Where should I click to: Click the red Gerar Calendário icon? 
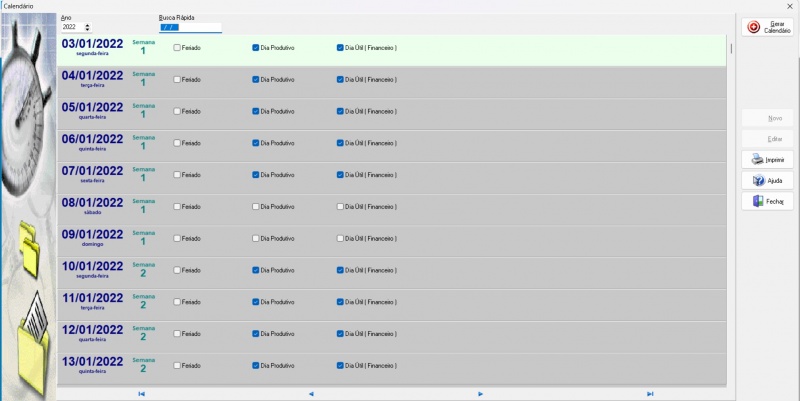click(754, 27)
